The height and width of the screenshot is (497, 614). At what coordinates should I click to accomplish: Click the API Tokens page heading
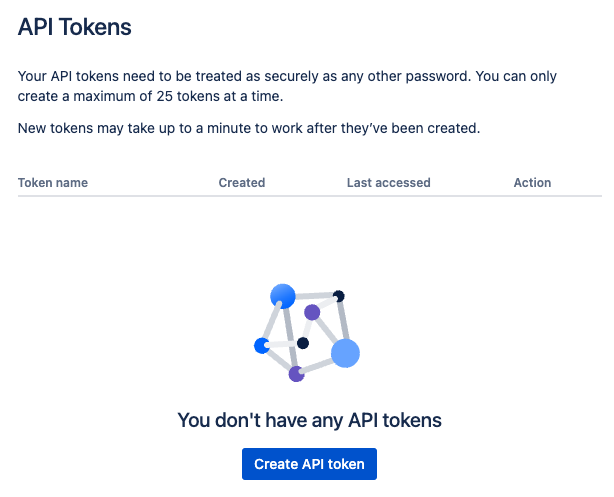(75, 27)
